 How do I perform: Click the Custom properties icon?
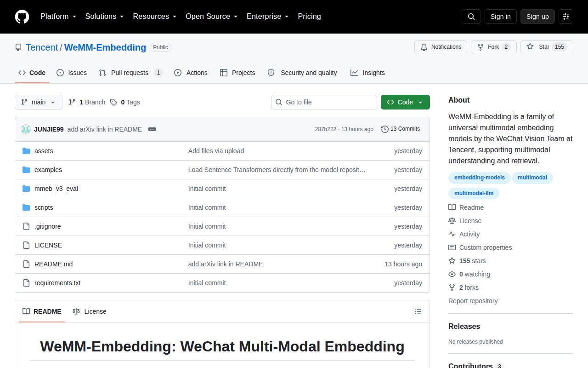(452, 247)
